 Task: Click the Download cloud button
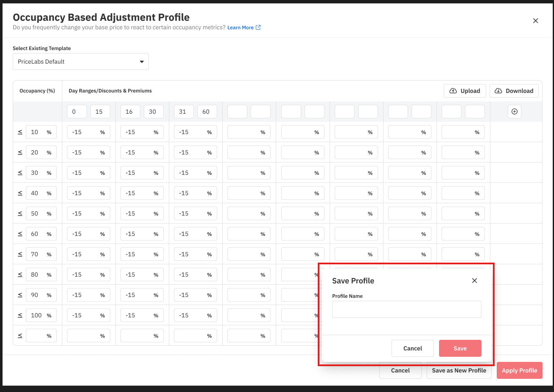tap(514, 91)
